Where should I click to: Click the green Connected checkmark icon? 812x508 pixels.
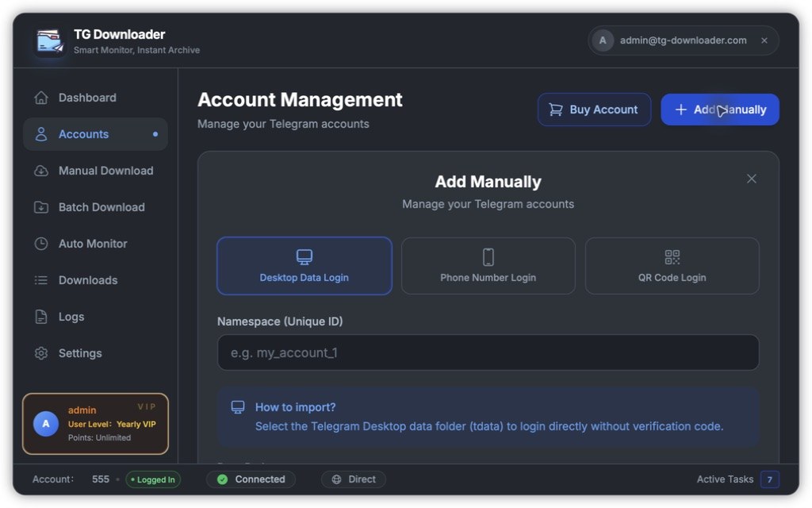[223, 479]
